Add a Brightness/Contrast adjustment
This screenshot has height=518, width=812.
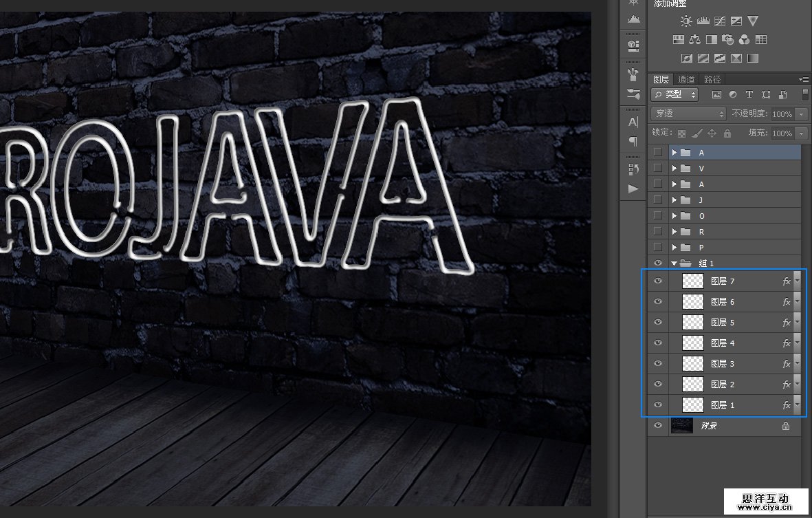point(685,21)
